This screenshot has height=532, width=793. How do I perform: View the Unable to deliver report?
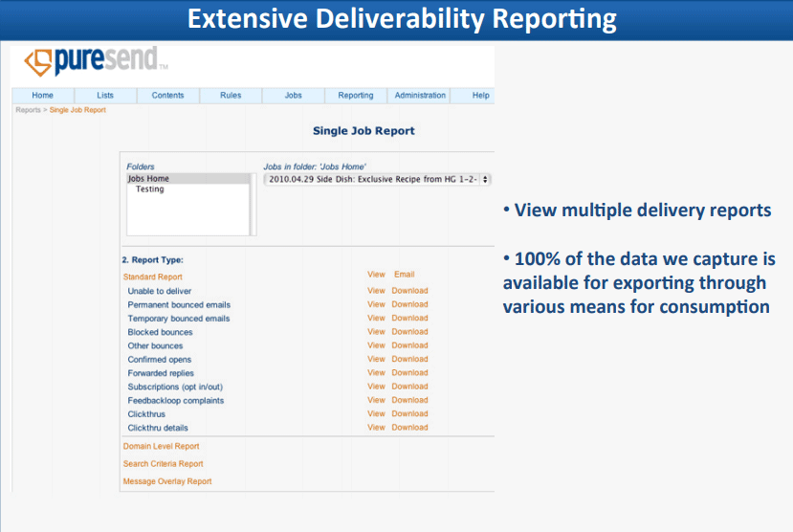point(376,291)
